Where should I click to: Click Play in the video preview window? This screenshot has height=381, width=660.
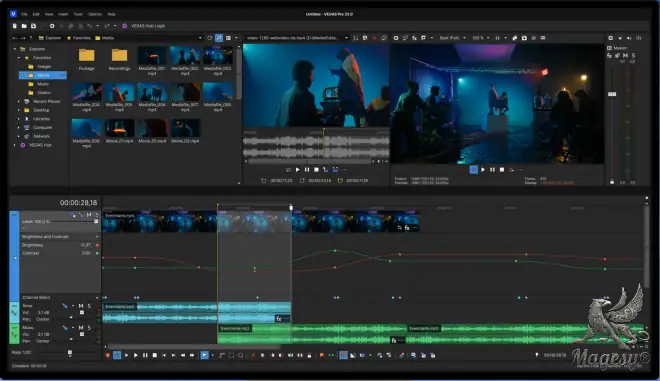[x=483, y=170]
